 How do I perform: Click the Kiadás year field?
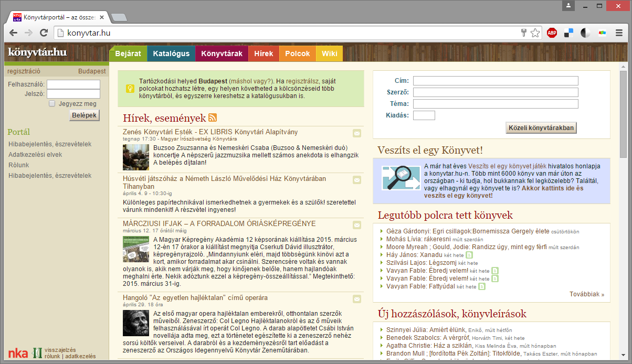424,115
